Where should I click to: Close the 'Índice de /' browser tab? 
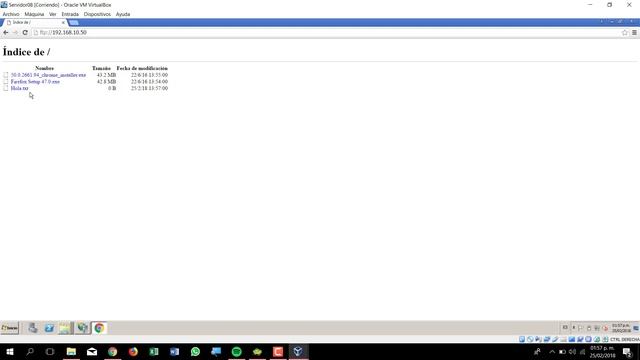[63, 22]
